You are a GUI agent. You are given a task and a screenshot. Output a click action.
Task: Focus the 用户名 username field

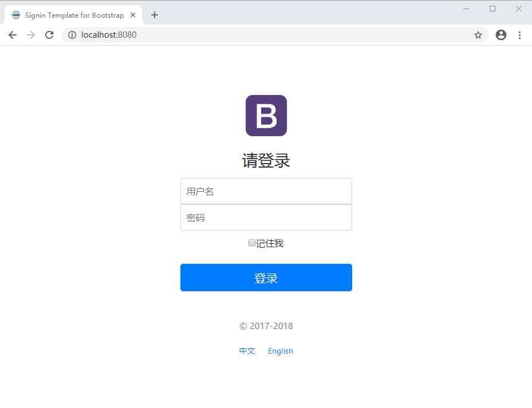(266, 191)
